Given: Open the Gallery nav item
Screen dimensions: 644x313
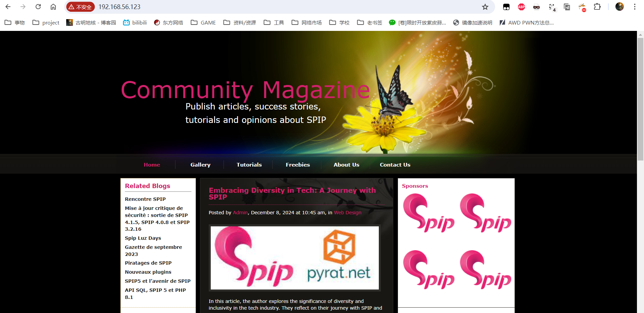Looking at the screenshot, I should point(200,165).
